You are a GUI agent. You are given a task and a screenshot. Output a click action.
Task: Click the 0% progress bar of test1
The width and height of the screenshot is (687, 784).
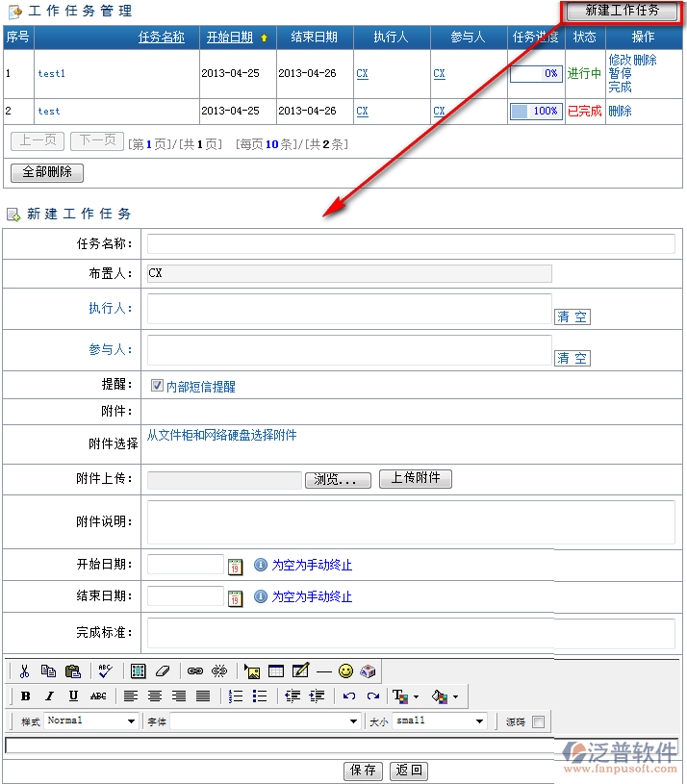tap(536, 73)
